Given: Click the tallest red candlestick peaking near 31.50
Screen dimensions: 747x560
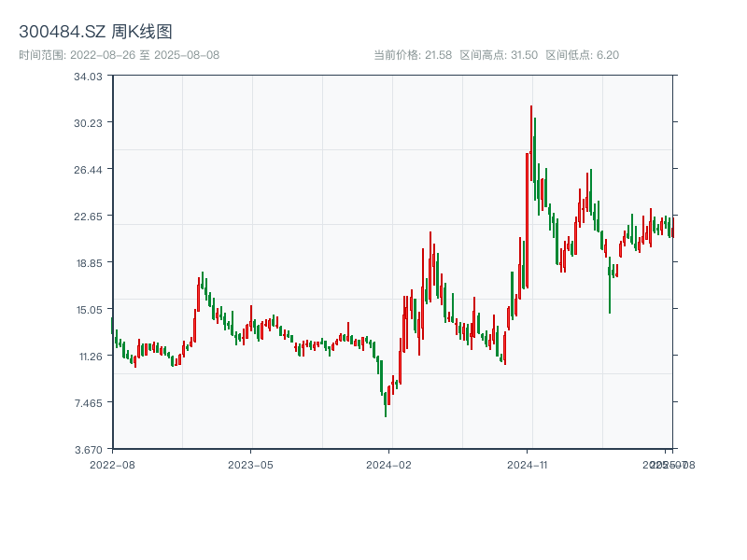Looking at the screenshot, I should pos(531,143).
